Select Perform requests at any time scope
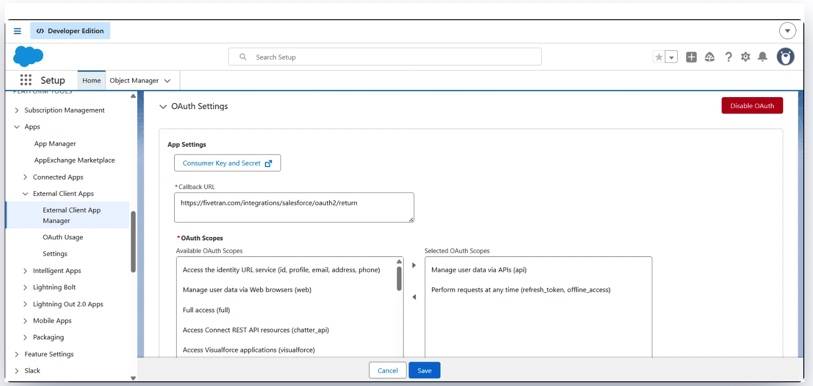The image size is (813, 386). (521, 290)
